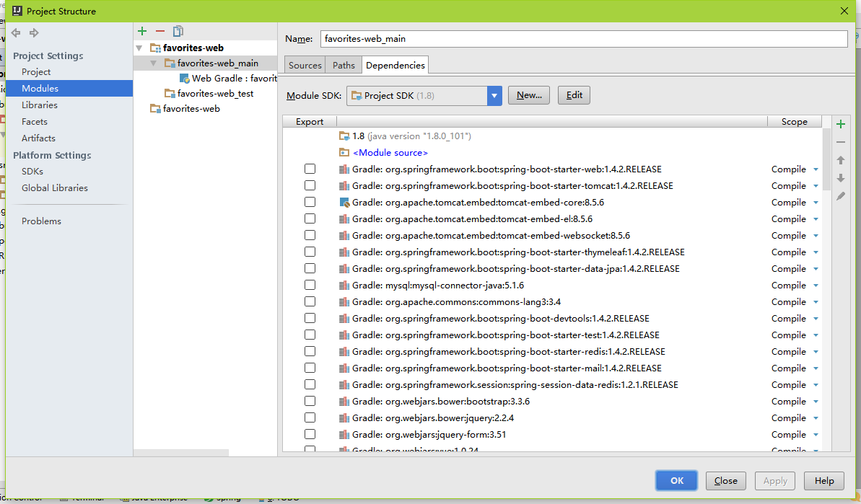This screenshot has width=861, height=504.
Task: Click the Web Gradle facet icon
Action: click(185, 79)
